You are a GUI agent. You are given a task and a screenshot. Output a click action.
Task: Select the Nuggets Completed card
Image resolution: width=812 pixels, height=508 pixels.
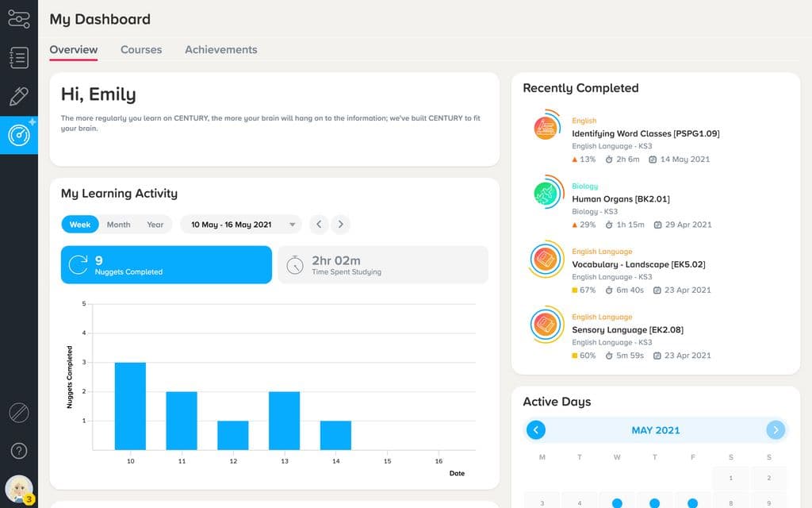[166, 264]
